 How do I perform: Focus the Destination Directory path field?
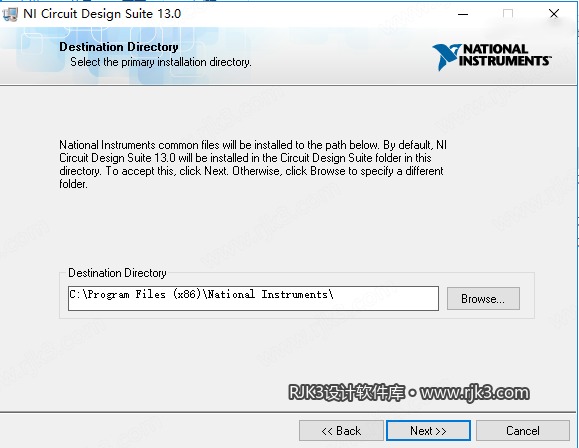(253, 298)
